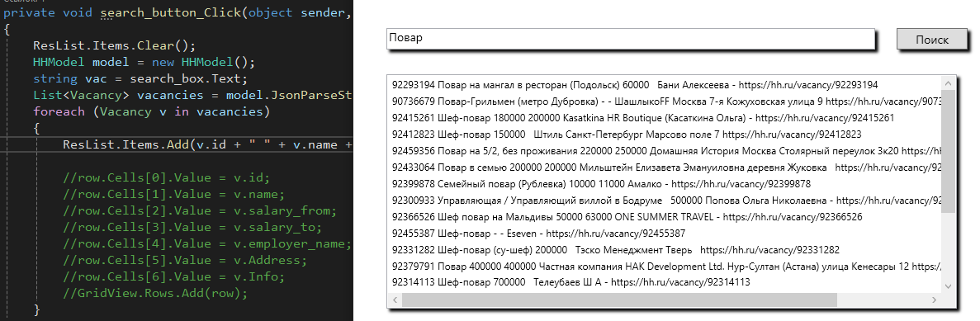Select row 92455387 Шеф-повар Eseven
Screen dimensions: 980x321
coord(665,233)
